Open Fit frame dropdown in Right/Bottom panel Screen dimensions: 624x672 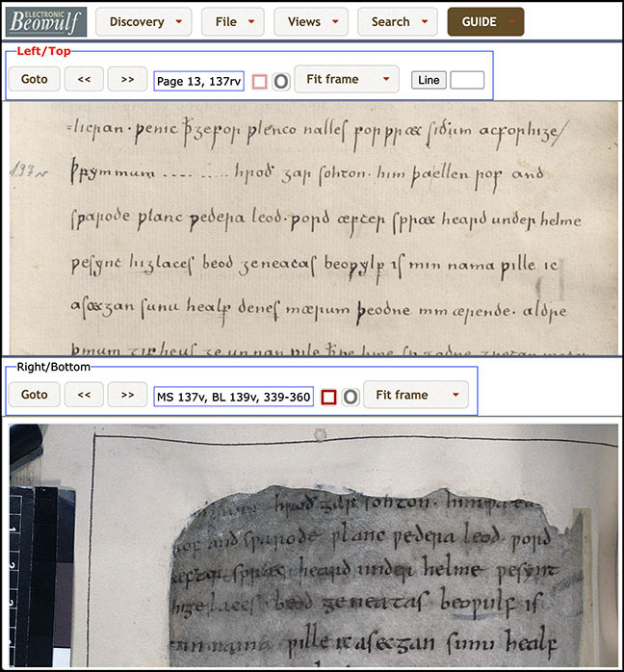[416, 395]
